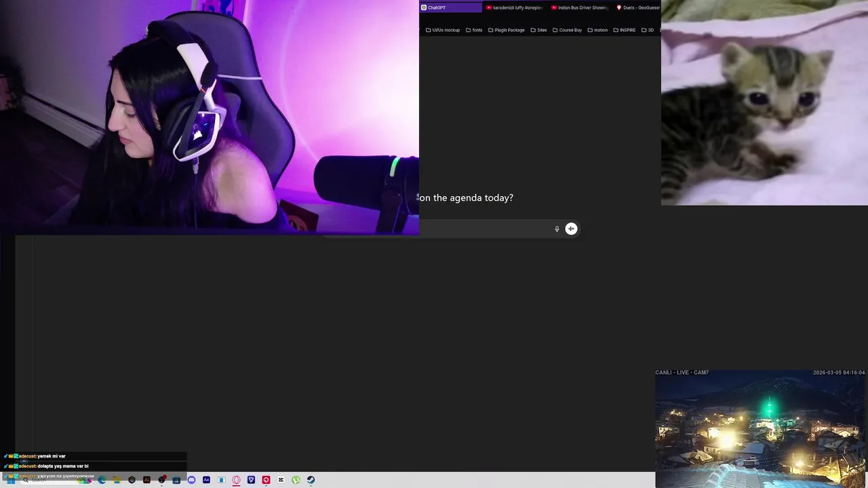Click chat message "yemek mi var"
Viewport: 868px width, 488px height.
52,456
